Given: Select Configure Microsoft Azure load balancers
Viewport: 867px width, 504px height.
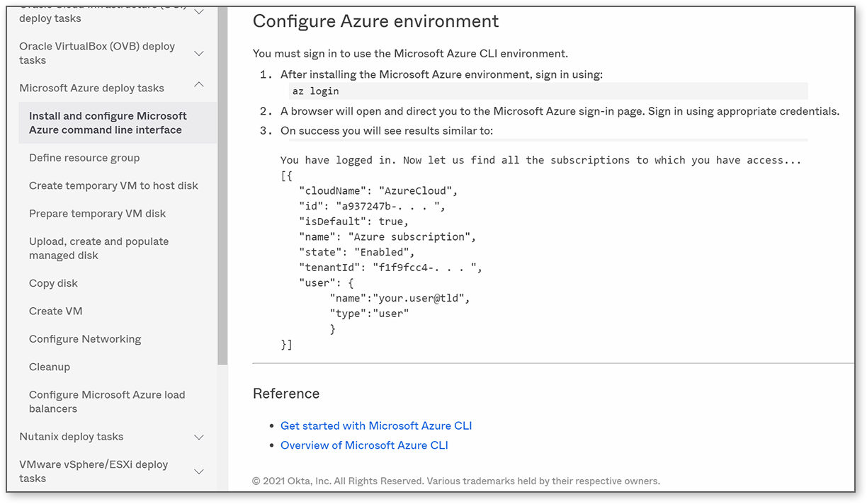Looking at the screenshot, I should (x=106, y=401).
